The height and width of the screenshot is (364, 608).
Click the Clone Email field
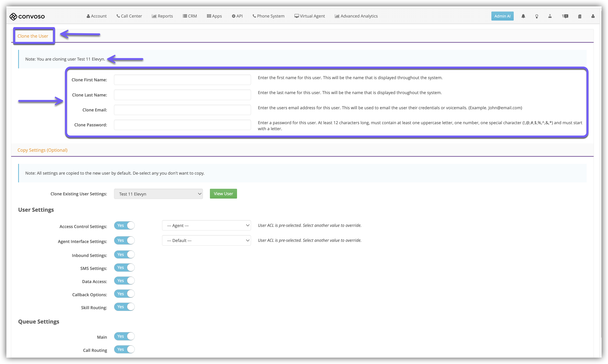[x=182, y=110]
